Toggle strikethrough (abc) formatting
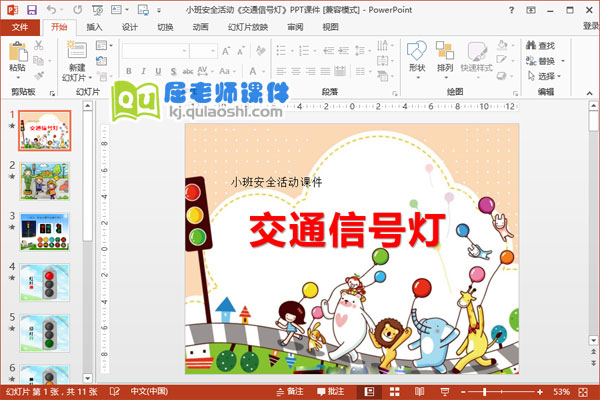The image size is (600, 400). [188, 71]
